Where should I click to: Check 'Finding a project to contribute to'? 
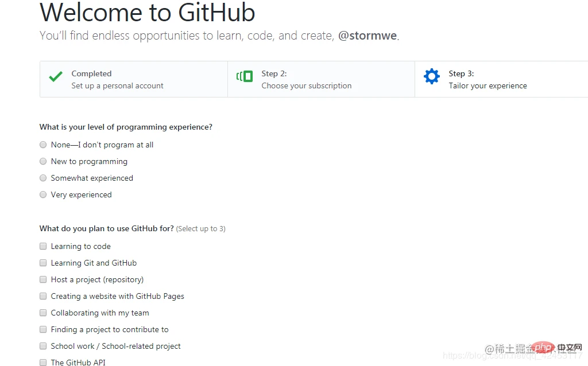coord(43,330)
